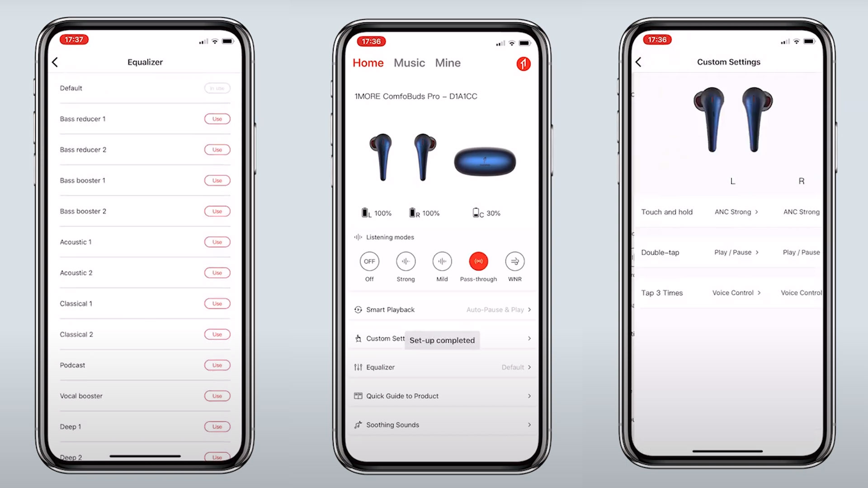Screen dimensions: 868x488
Task: Open the Soothing Sounds music note icon
Action: [359, 424]
